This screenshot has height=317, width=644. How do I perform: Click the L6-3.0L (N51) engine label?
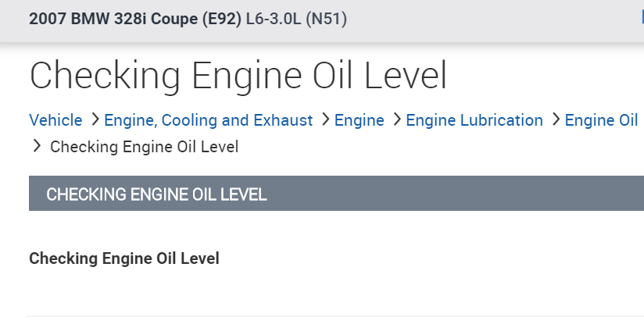point(296,19)
